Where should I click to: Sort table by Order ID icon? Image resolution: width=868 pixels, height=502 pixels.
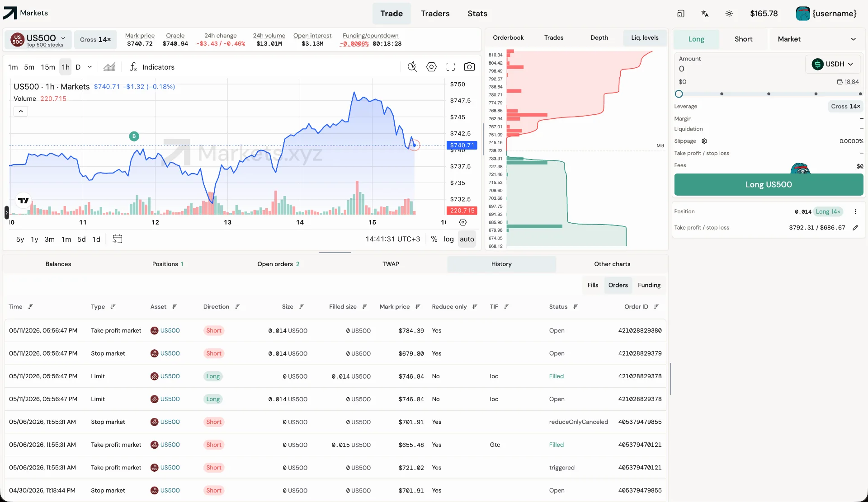click(656, 307)
